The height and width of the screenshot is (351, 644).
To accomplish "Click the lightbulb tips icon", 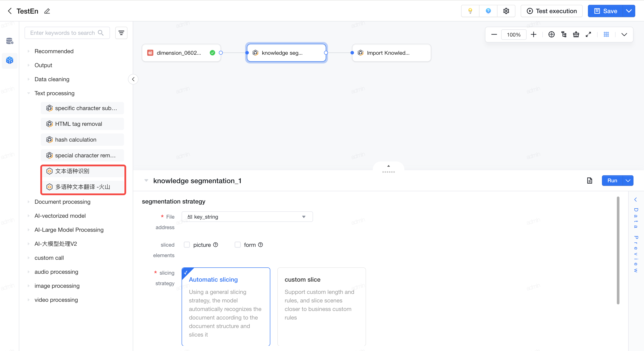I will 470,11.
